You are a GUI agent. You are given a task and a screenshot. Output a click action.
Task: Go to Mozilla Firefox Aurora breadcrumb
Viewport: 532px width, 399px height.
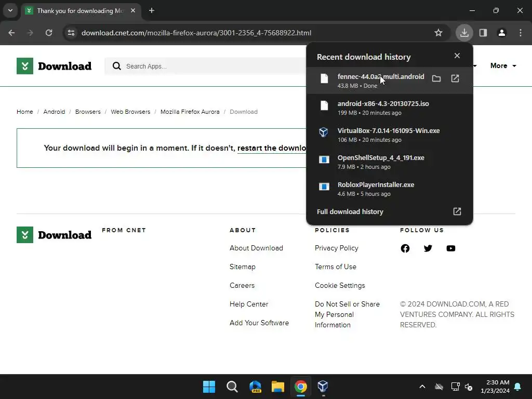(190, 112)
